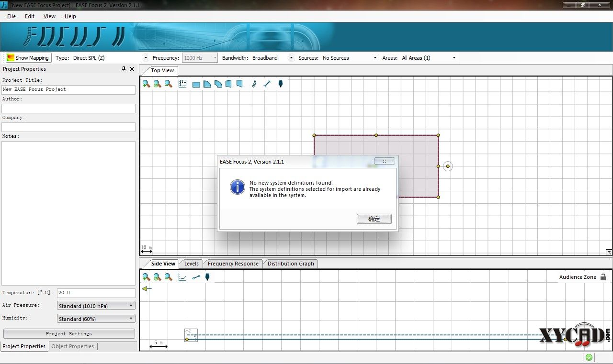Open the View menu
The height and width of the screenshot is (364, 613).
(49, 16)
